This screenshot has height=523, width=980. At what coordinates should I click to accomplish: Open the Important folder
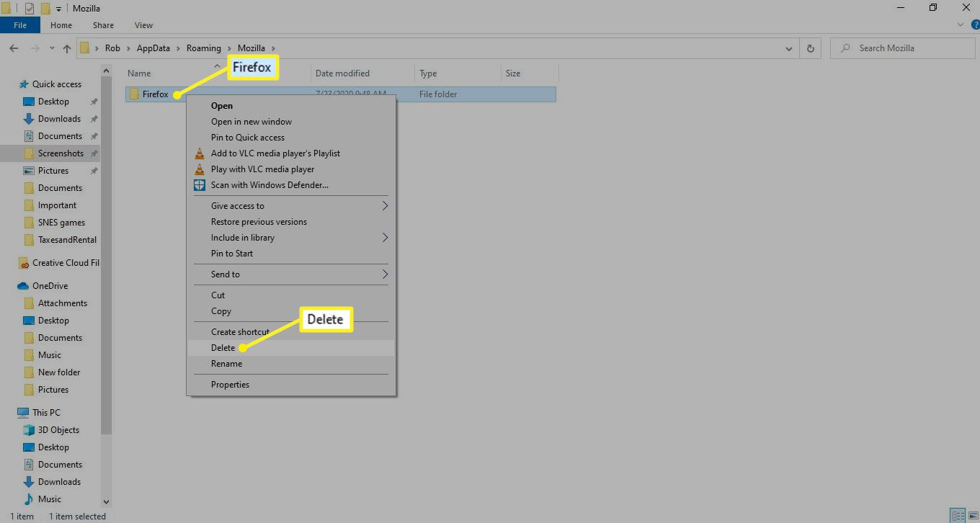57,205
